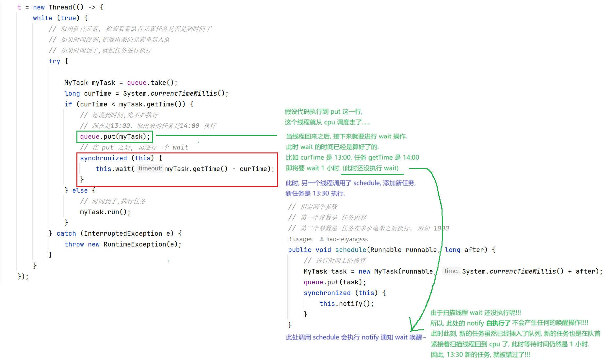Screen dimensions: 612x364
Task: Click the comment containing 'put' and 'wait'
Action: [x=134, y=147]
